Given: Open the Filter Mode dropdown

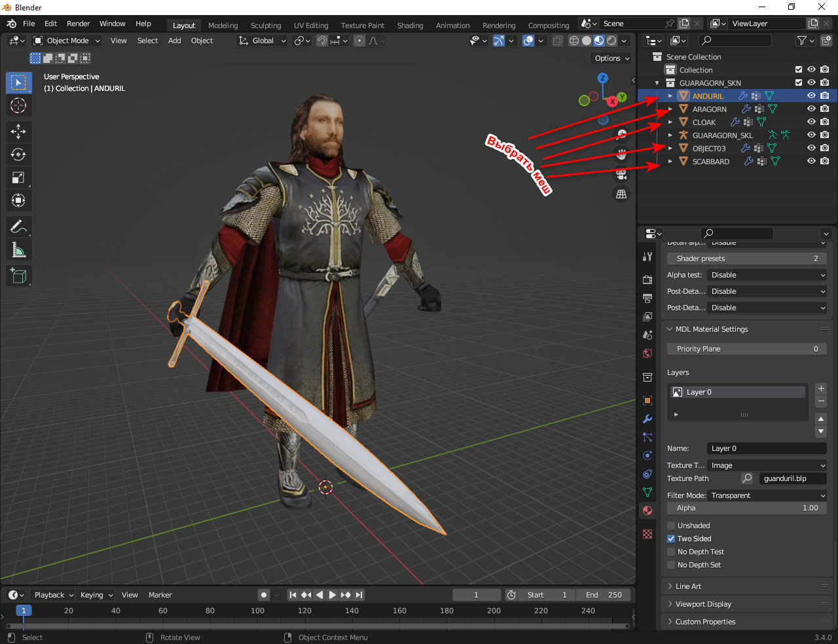Looking at the screenshot, I should pyautogui.click(x=767, y=495).
